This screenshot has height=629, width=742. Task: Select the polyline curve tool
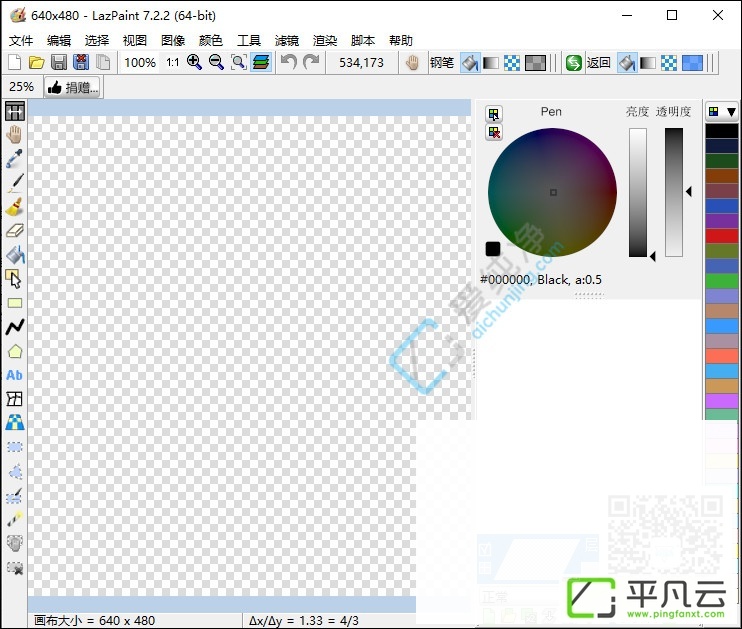point(15,327)
